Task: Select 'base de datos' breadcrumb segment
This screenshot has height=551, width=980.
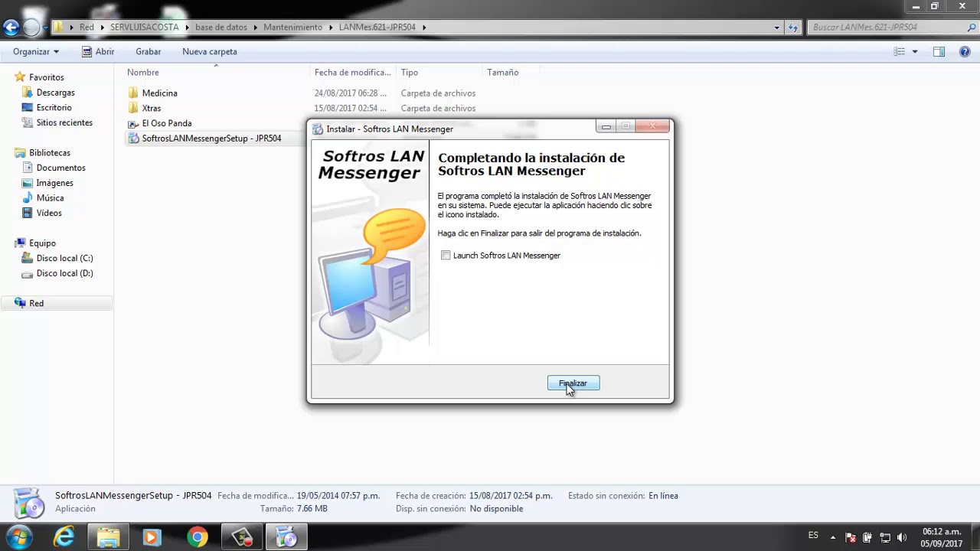Action: pos(221,27)
